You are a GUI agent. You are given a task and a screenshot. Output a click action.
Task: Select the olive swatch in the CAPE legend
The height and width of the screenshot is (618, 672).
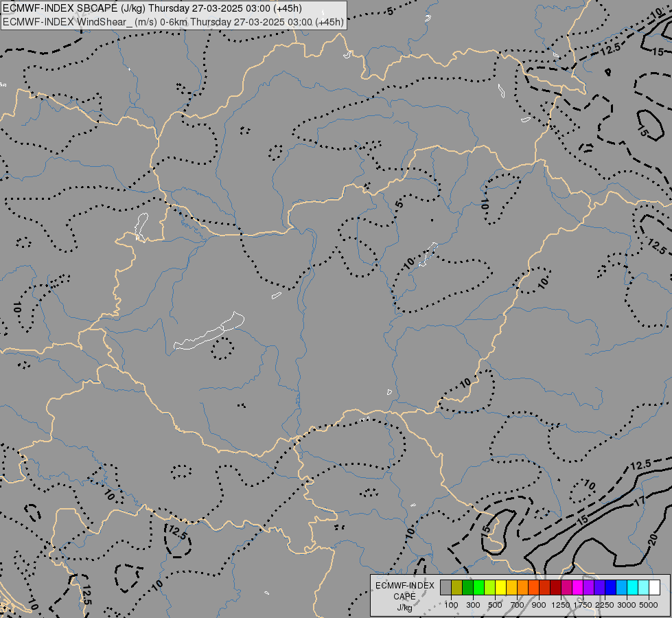(x=457, y=588)
